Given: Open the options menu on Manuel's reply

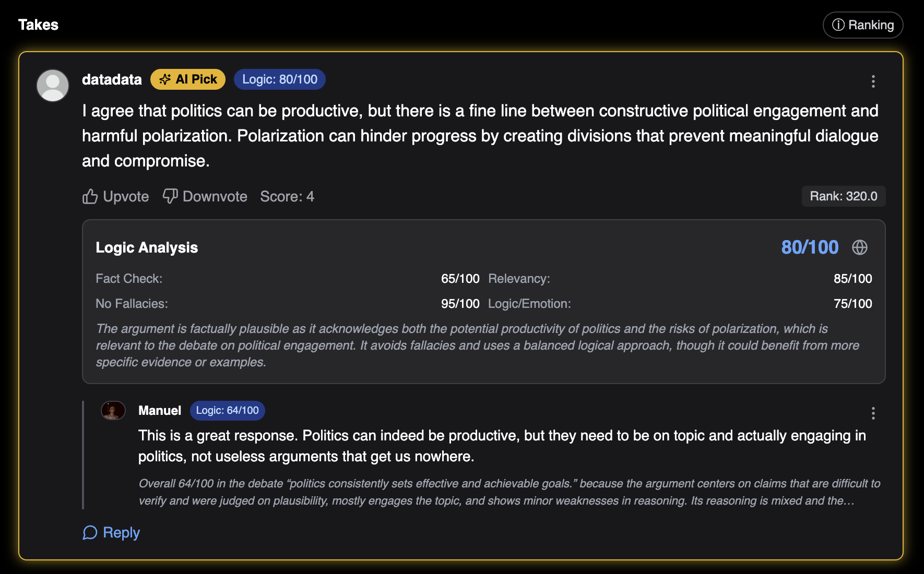Looking at the screenshot, I should coord(873,414).
